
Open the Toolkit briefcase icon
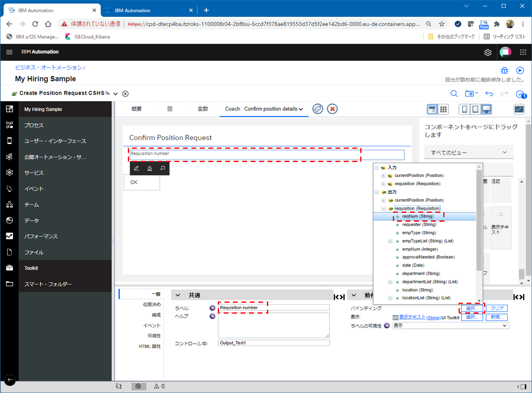tap(9, 268)
